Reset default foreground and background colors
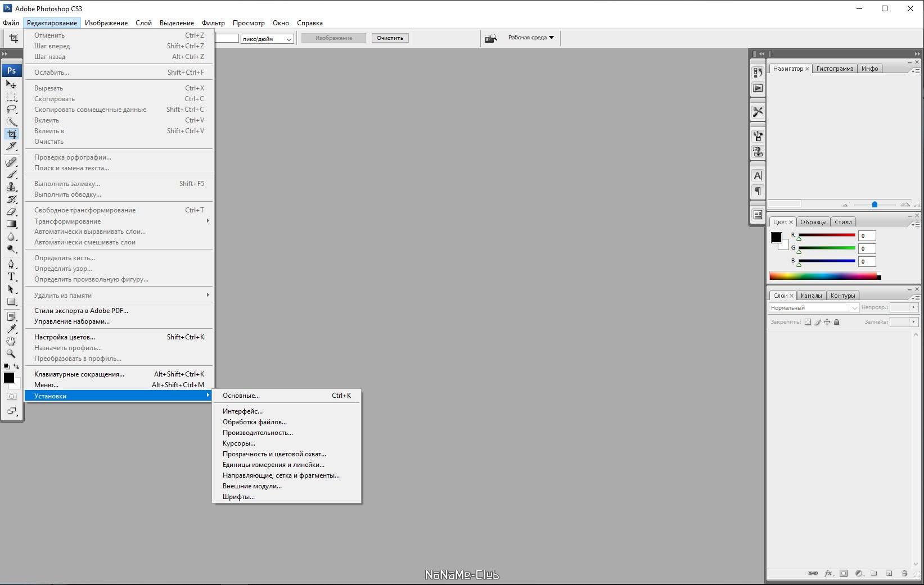 pyautogui.click(x=6, y=366)
